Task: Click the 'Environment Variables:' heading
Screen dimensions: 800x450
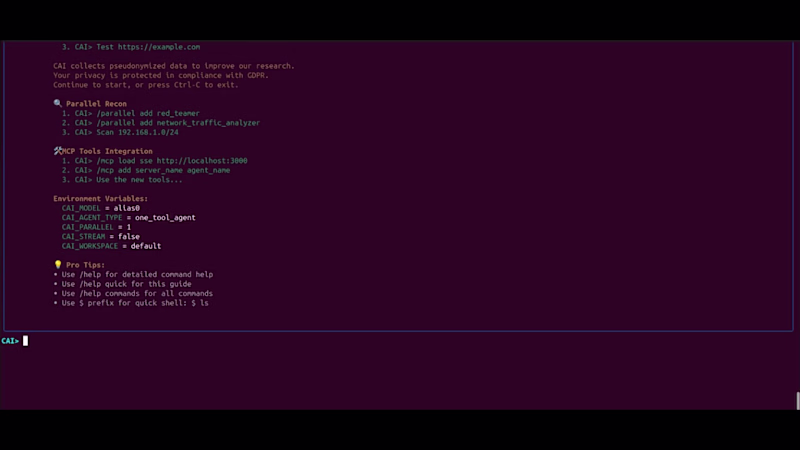Action: tap(101, 198)
